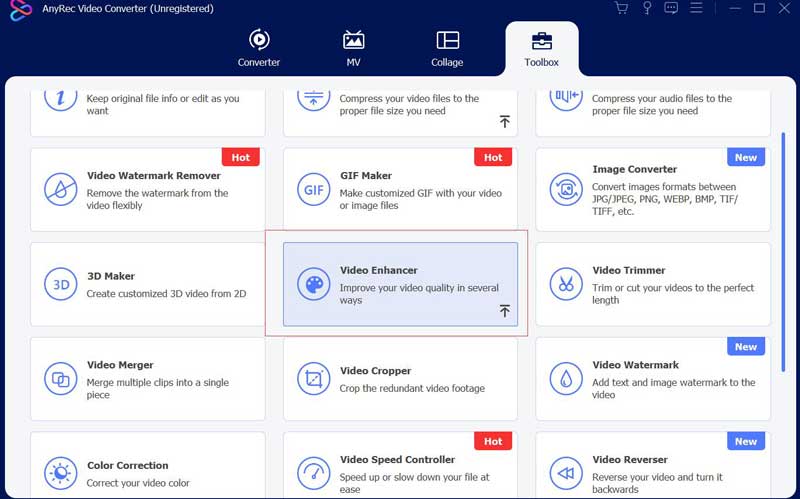Image resolution: width=800 pixels, height=499 pixels.
Task: Open the feedback chat icon
Action: click(671, 8)
